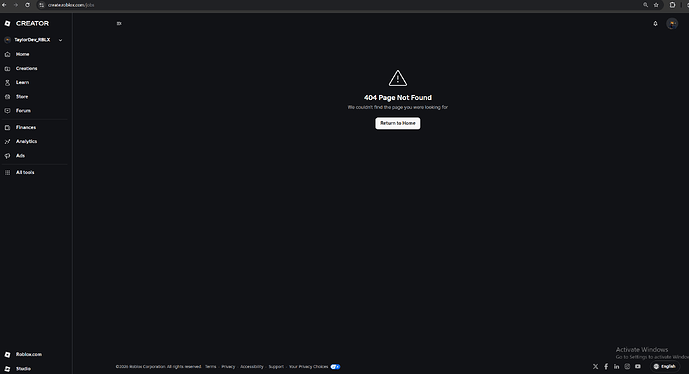Focus the browser address bar URL
Viewport: 689px width, 374px height.
pyautogui.click(x=71, y=5)
